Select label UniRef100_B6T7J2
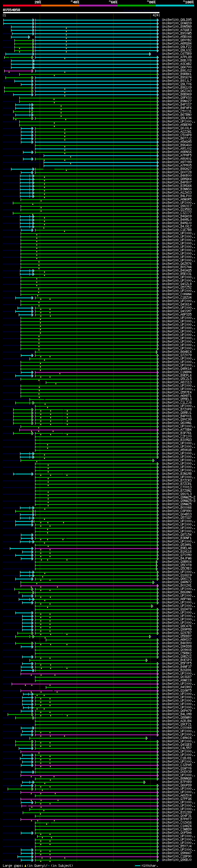Image resolution: width=197 pixels, height=868 pixels. (176, 139)
